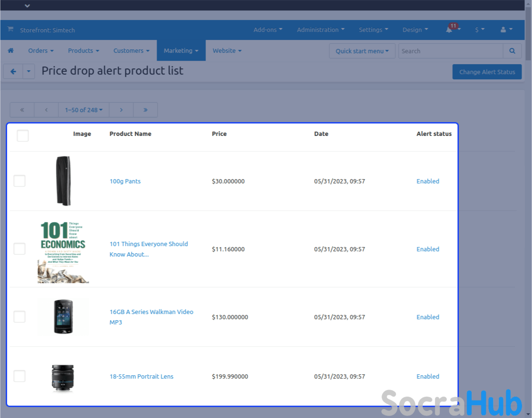Click the storefront cart icon
Image resolution: width=532 pixels, height=418 pixels.
coord(10,29)
